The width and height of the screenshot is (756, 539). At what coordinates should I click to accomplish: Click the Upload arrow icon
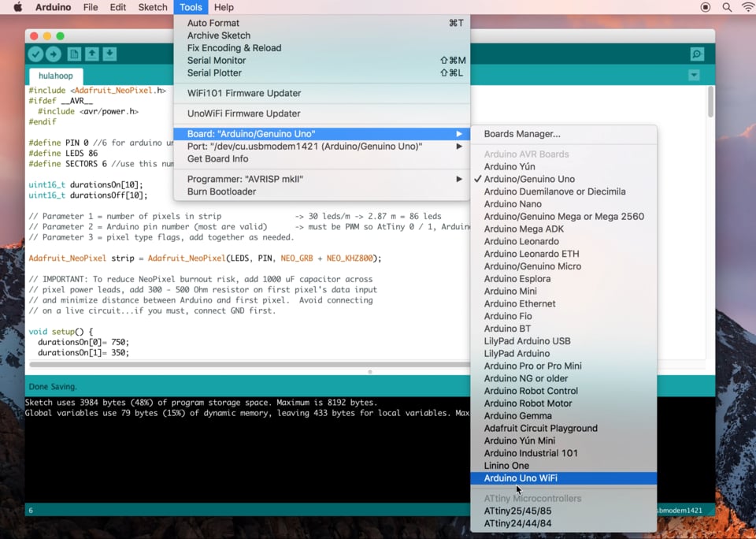click(x=54, y=54)
